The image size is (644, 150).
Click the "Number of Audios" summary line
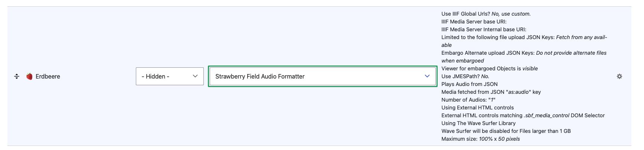[x=468, y=100]
